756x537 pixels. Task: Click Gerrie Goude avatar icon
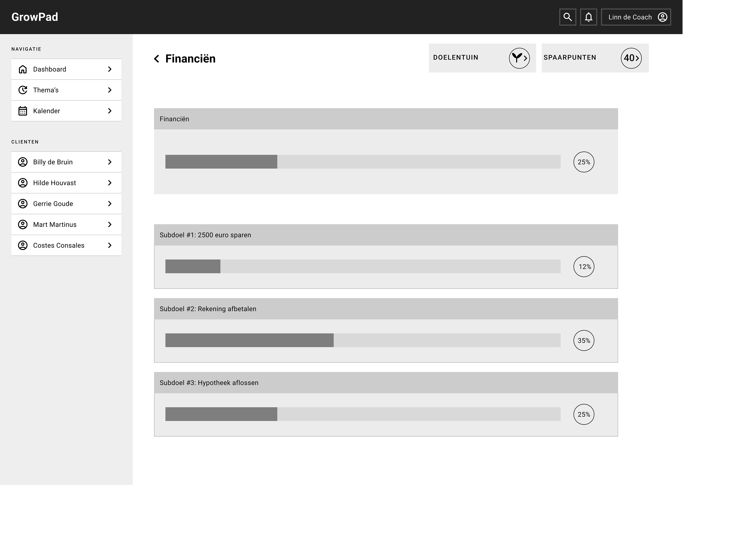point(22,204)
